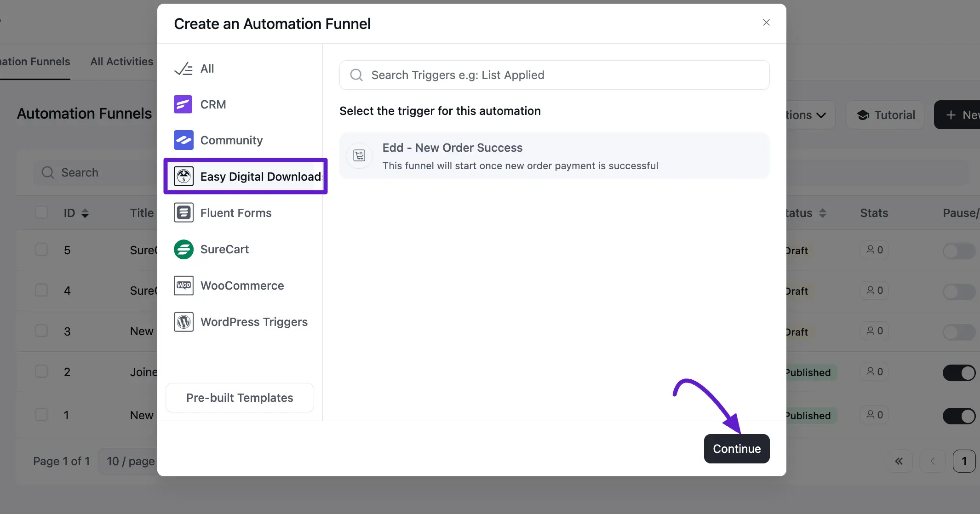
Task: Click the funnels list Search field
Action: pyautogui.click(x=96, y=172)
